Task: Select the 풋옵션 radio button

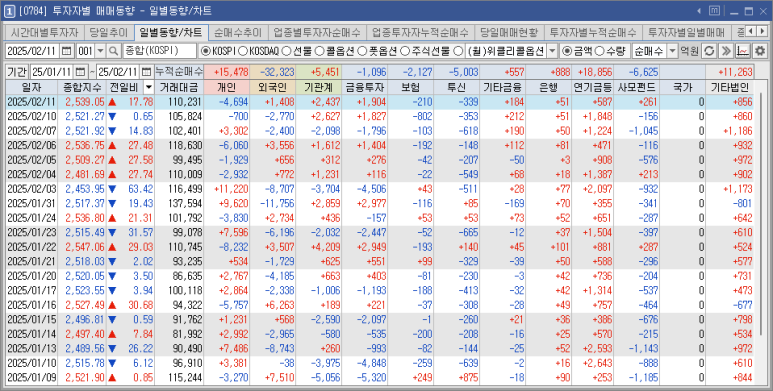Action: pyautogui.click(x=361, y=51)
